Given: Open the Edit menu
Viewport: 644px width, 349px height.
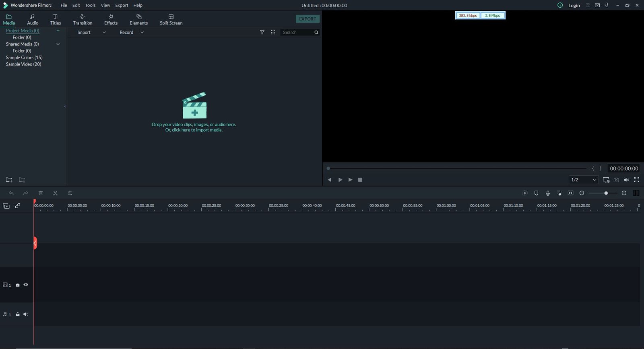Looking at the screenshot, I should [x=76, y=5].
